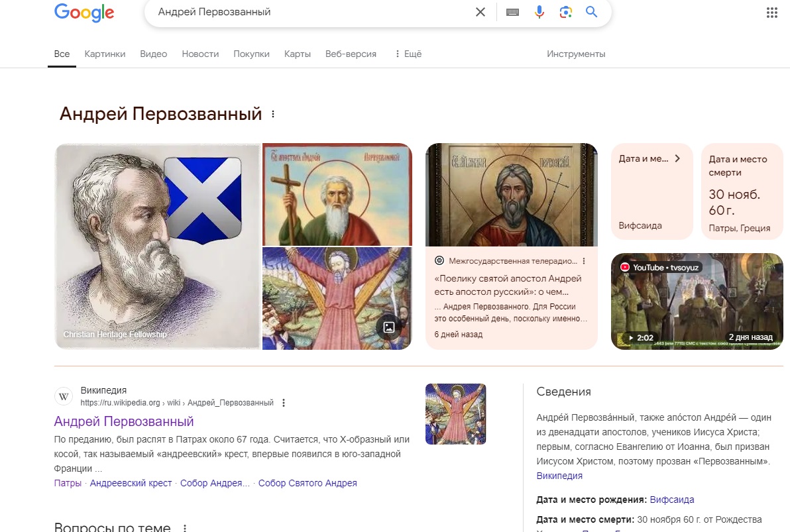Viewport: 790px width, 532px height.
Task: Open more options on the Межгосударственная телерадио card
Action: click(x=584, y=261)
